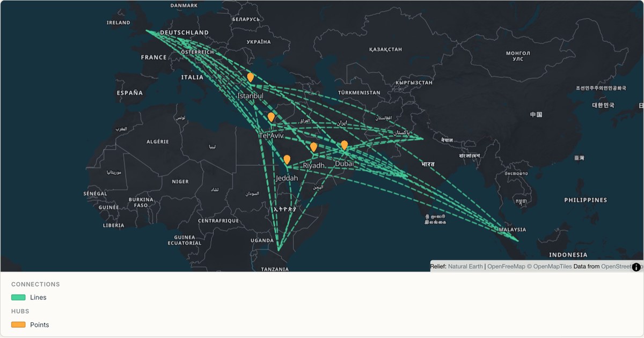Click the Points legend label

coord(39,325)
